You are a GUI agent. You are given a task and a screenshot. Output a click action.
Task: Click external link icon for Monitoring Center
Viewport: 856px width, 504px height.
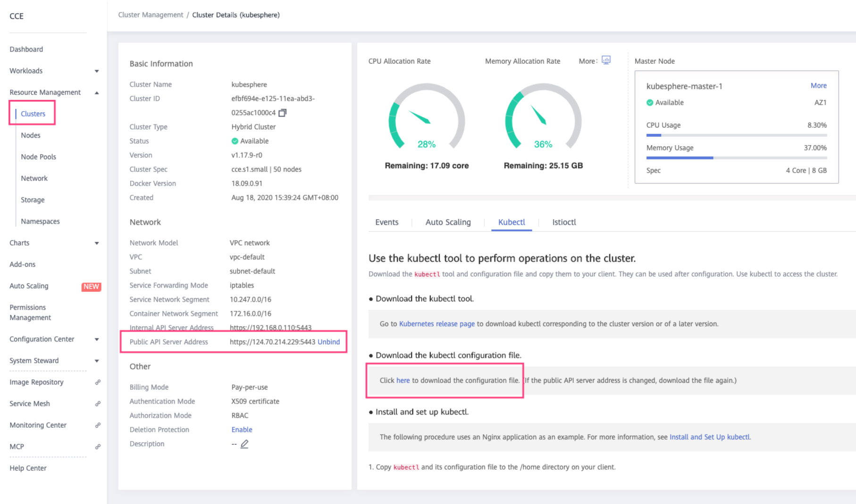point(98,425)
